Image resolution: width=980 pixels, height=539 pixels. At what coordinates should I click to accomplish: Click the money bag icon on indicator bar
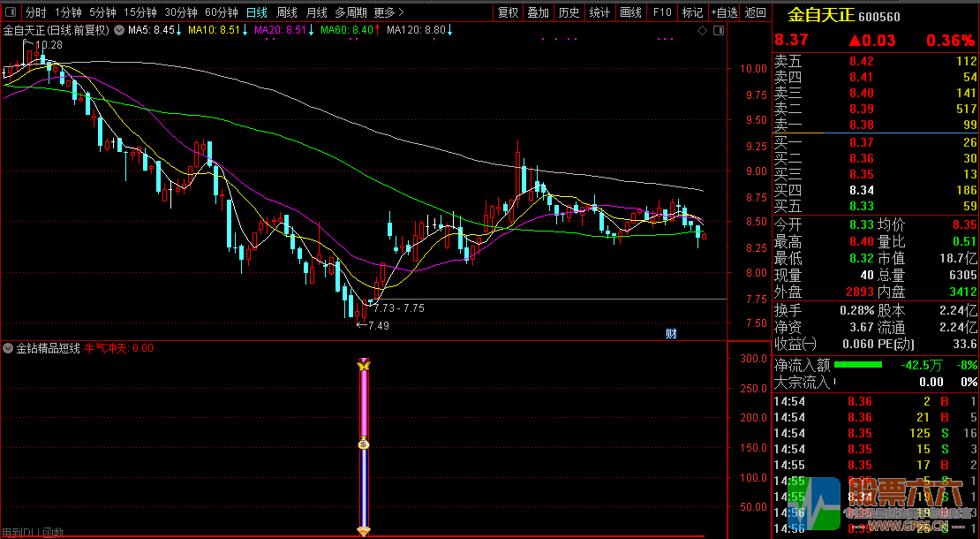(x=363, y=444)
